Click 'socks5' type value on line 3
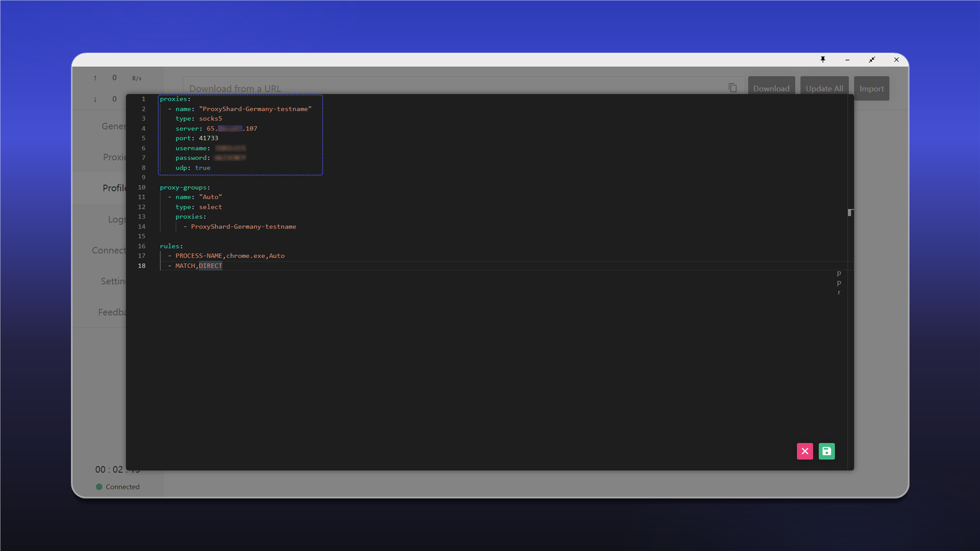The image size is (980, 551). point(210,118)
